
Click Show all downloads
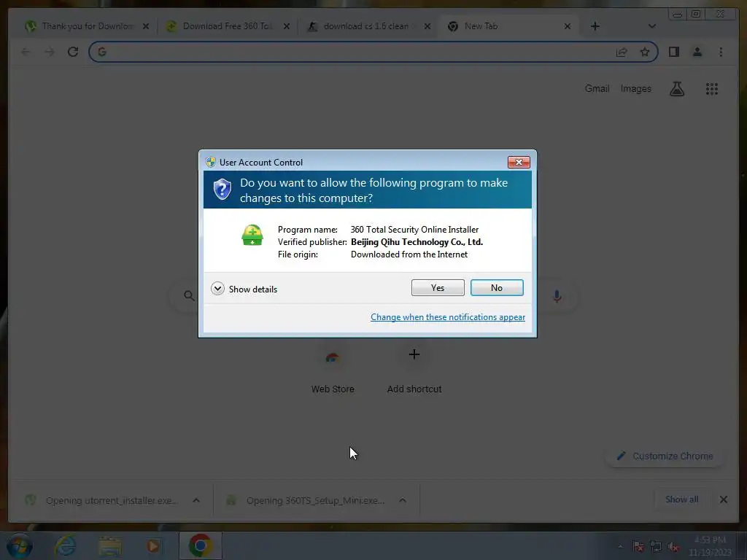682,499
